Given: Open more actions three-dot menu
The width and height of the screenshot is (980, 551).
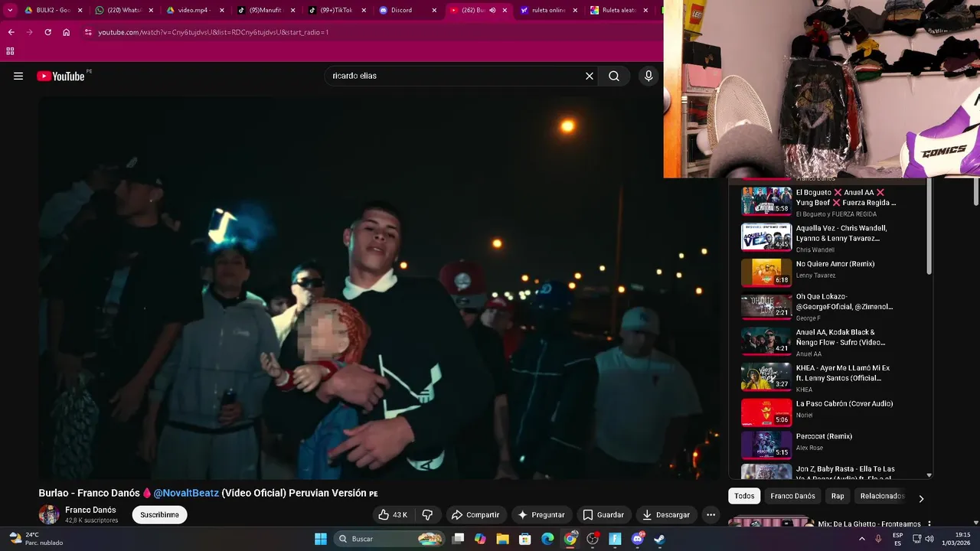Looking at the screenshot, I should 710,515.
